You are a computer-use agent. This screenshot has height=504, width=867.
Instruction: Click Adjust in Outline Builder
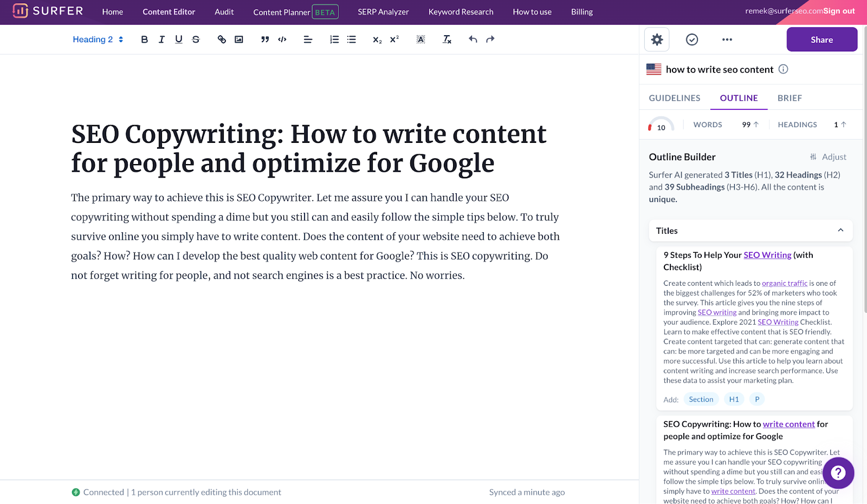[x=828, y=157]
